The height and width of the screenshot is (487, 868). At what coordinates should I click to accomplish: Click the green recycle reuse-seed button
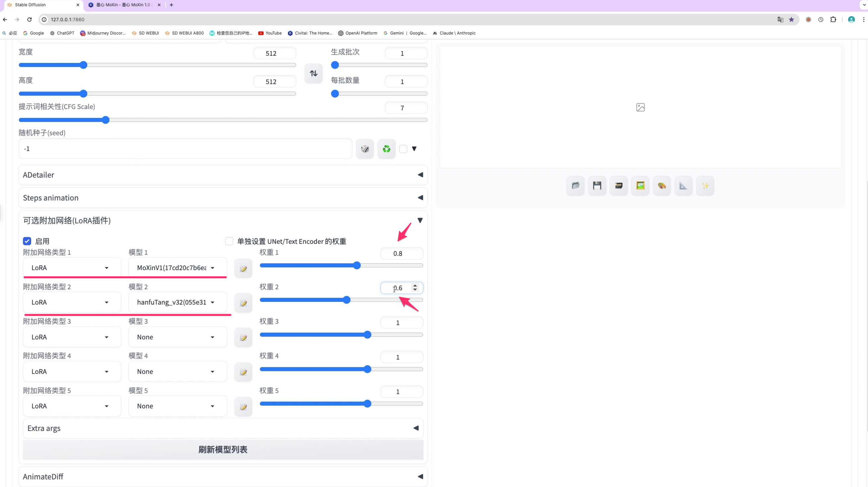[387, 149]
